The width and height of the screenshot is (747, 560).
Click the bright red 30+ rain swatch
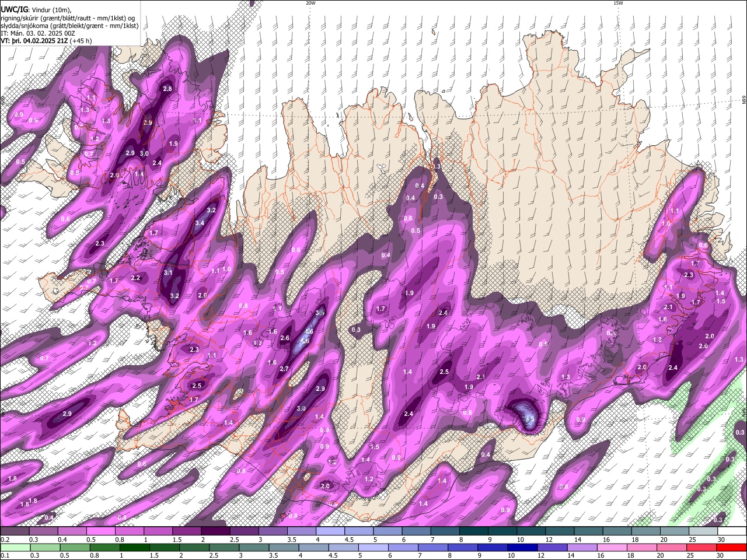tap(731, 548)
